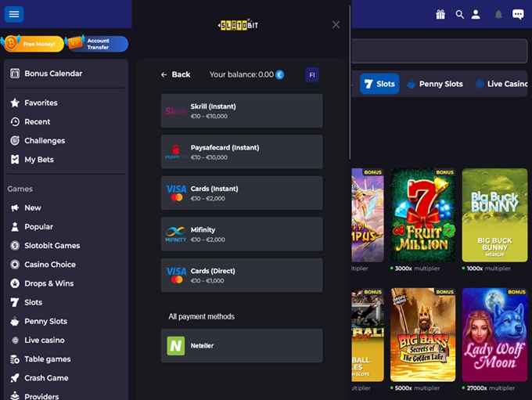
Task: Open the Challenges section
Action: pyautogui.click(x=38, y=141)
